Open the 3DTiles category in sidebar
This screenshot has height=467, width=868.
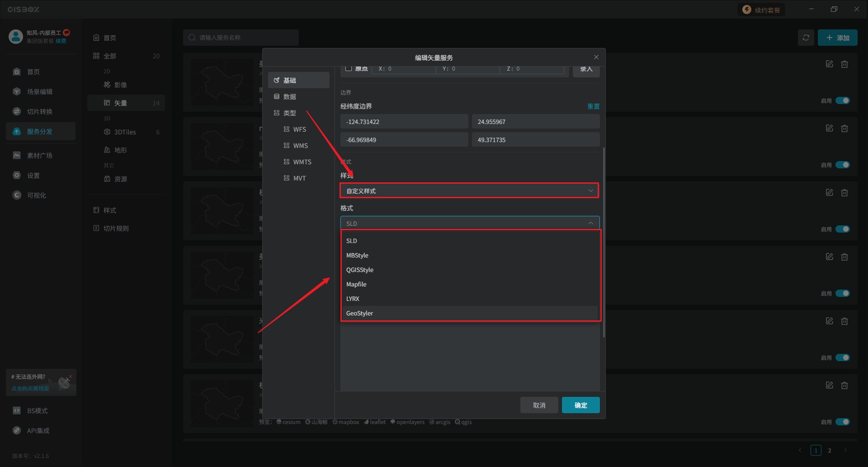tap(125, 132)
